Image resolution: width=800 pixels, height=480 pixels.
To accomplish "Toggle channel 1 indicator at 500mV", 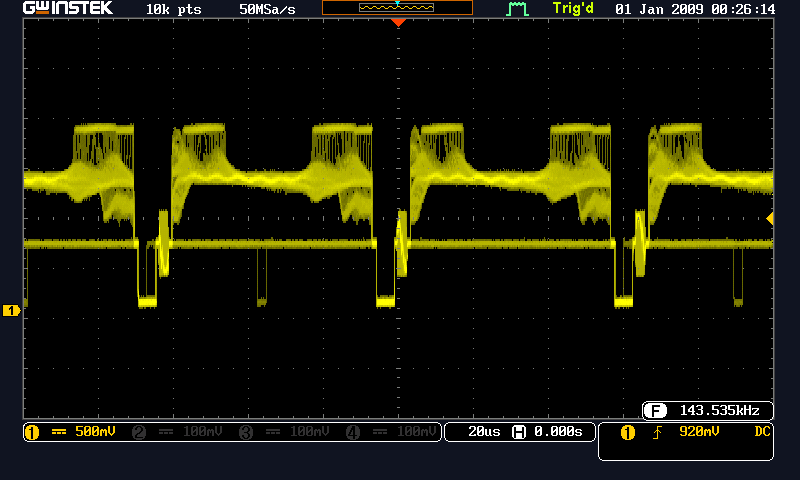I will coord(31,432).
